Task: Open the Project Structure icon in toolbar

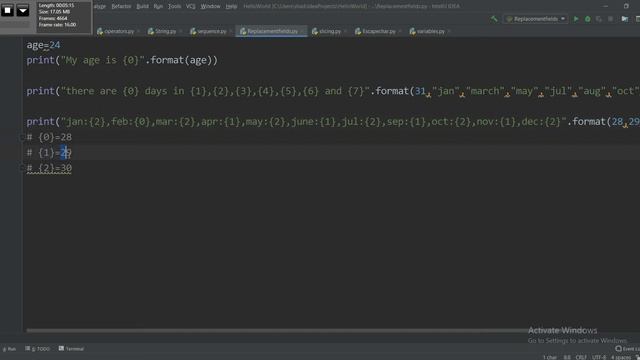Action: coord(624,19)
